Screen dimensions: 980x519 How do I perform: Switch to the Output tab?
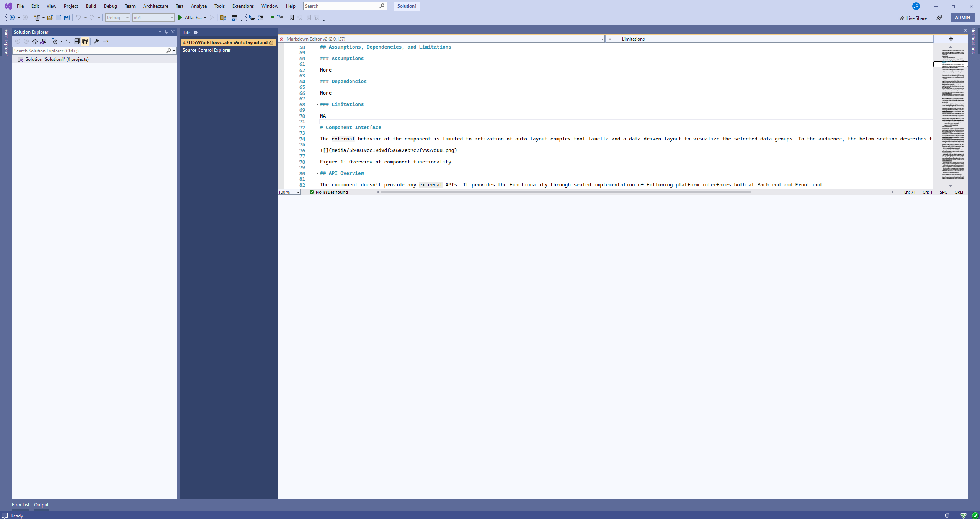click(x=41, y=505)
